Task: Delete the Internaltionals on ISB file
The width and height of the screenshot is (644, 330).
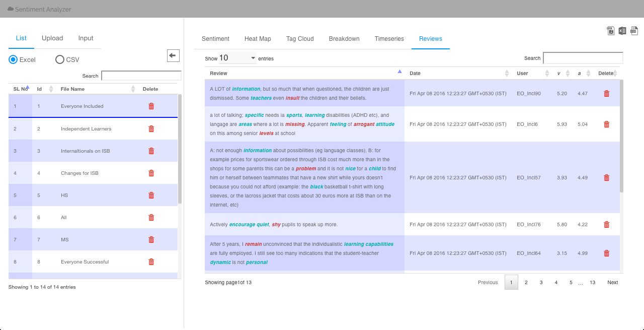Action: click(151, 151)
